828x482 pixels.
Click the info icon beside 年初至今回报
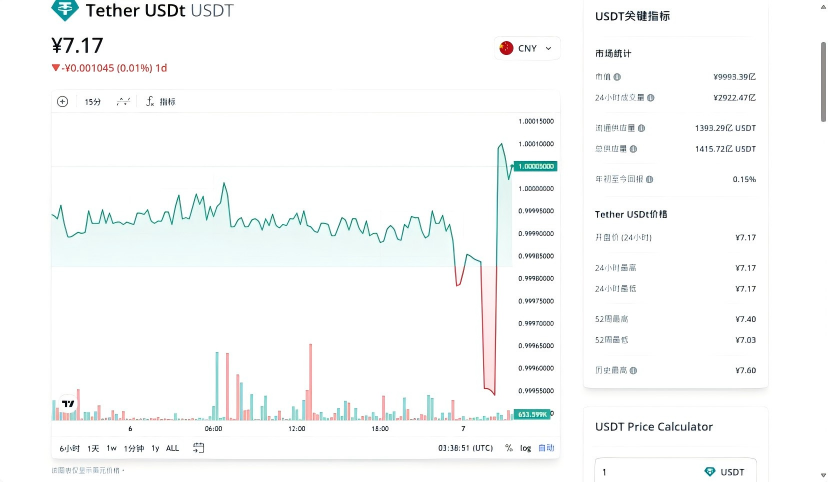click(x=650, y=179)
